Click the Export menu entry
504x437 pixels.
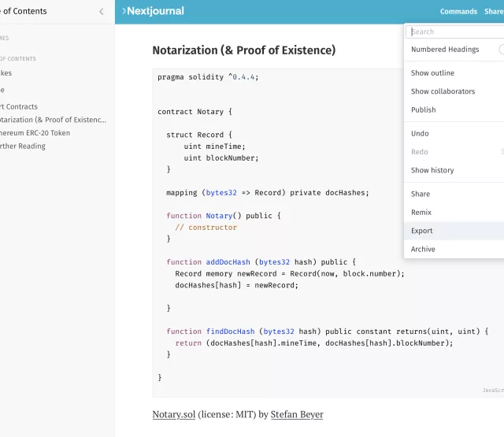pos(422,231)
